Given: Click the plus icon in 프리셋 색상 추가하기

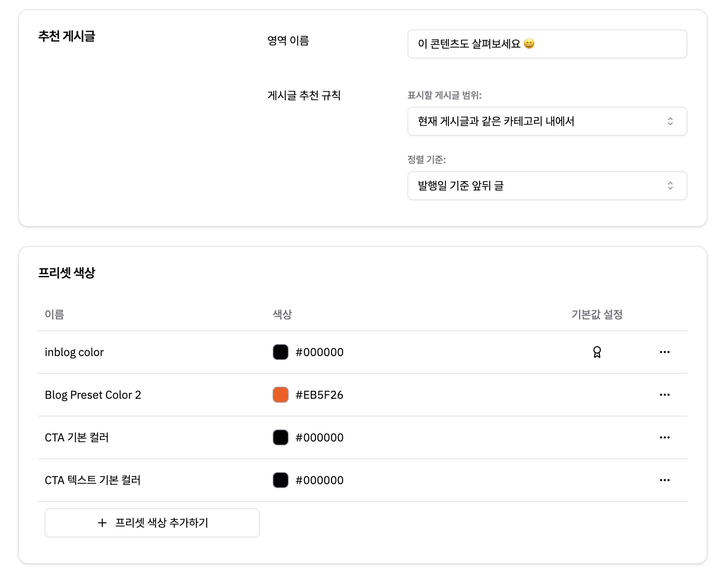Looking at the screenshot, I should (102, 523).
